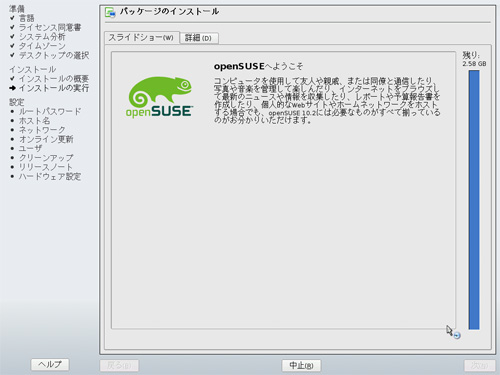Click the disabled 次へ button
500x375 pixels.
(x=479, y=365)
